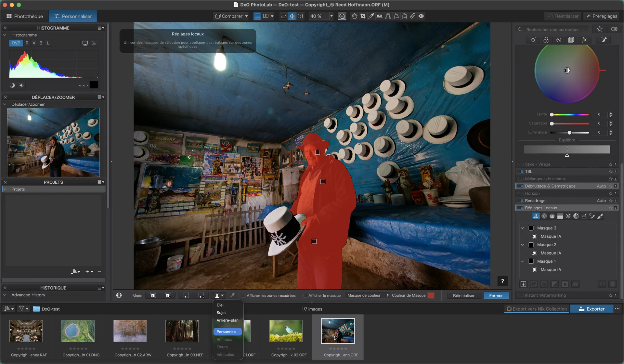Show shadow clipping moon icon
The height and width of the screenshot is (364, 624).
12,85
